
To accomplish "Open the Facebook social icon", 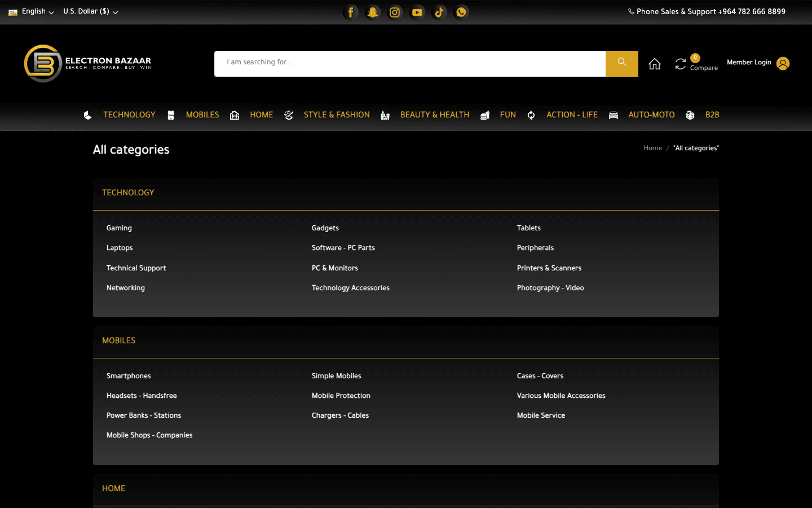I will pos(351,12).
